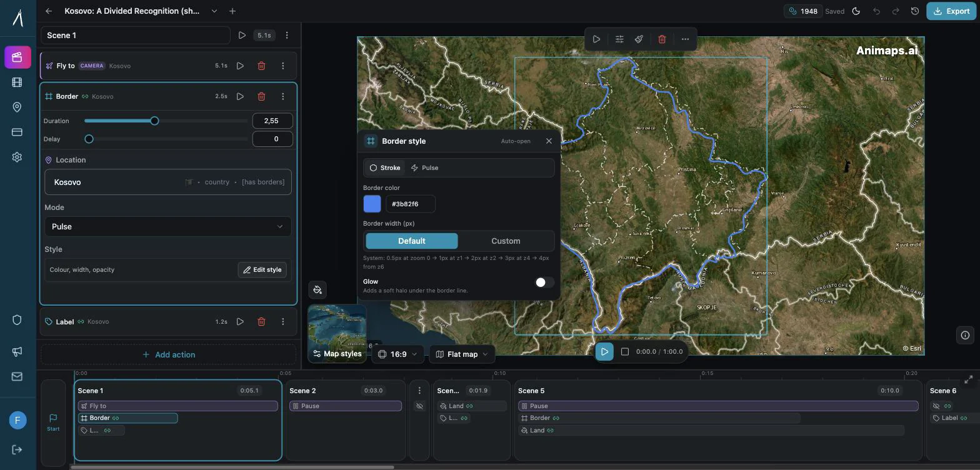The image size is (980, 470).
Task: Delete the Fly to action
Action: tap(261, 66)
